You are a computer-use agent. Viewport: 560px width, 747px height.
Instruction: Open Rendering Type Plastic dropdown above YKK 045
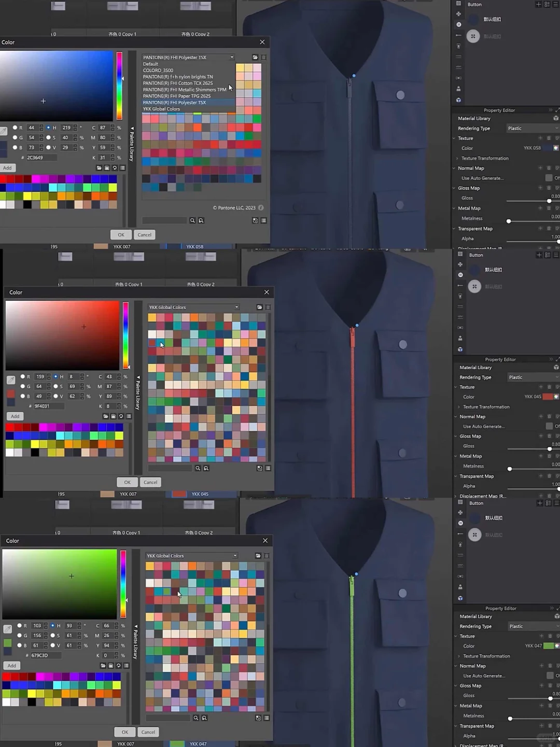pos(533,377)
